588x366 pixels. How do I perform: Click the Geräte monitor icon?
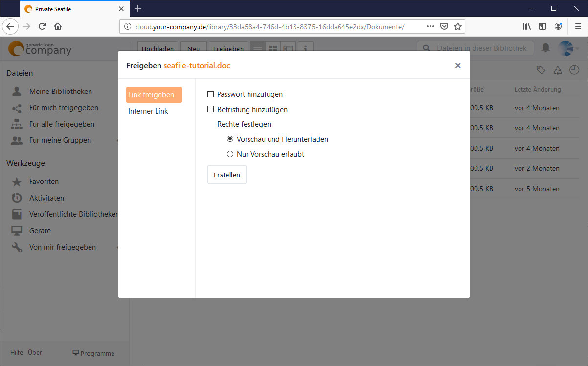point(17,231)
